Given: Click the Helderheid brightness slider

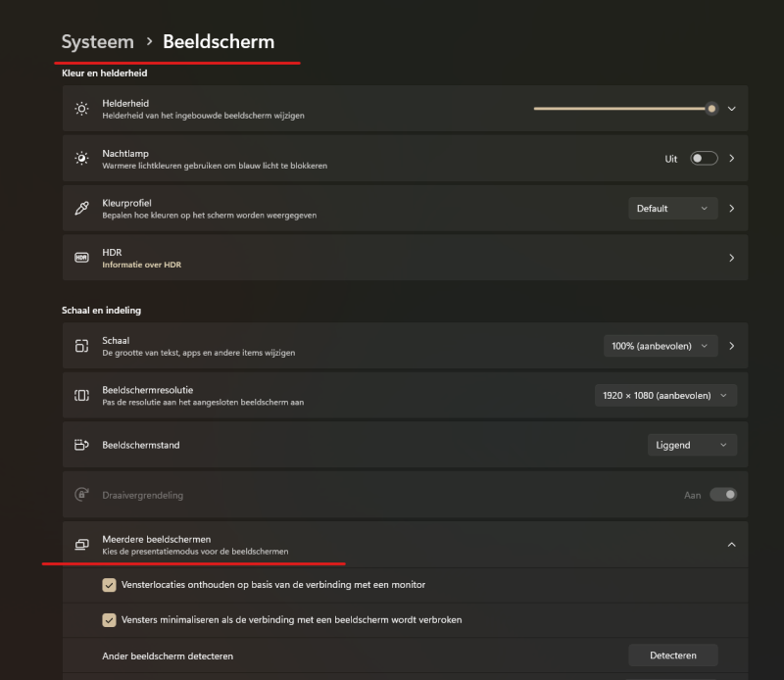Looking at the screenshot, I should point(625,109).
